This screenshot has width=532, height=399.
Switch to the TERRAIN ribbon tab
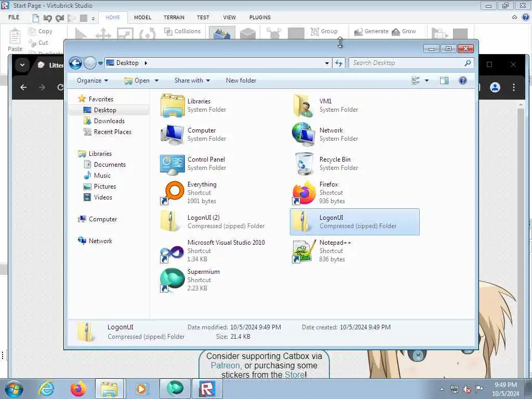click(x=174, y=17)
